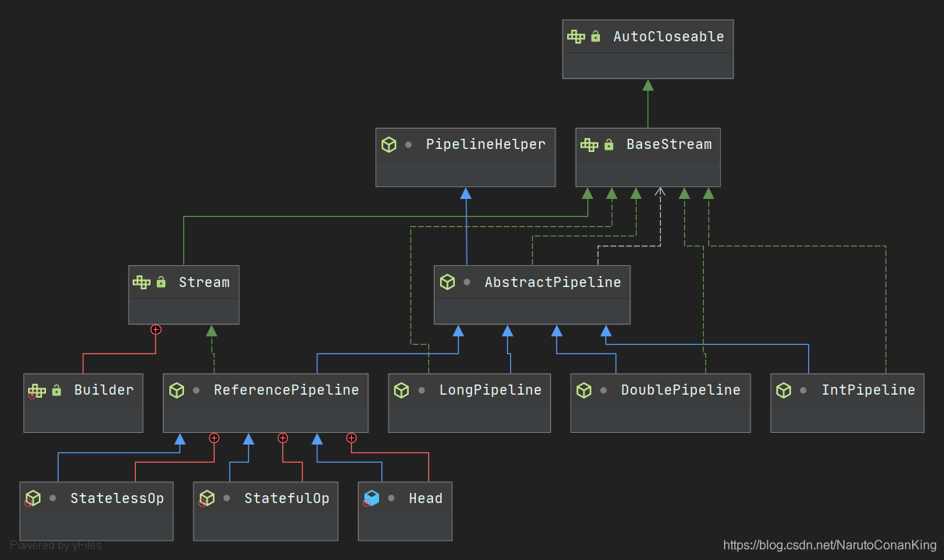Click the visibility dot beside StatelessOp
Image resolution: width=944 pixels, height=560 pixels.
click(53, 498)
